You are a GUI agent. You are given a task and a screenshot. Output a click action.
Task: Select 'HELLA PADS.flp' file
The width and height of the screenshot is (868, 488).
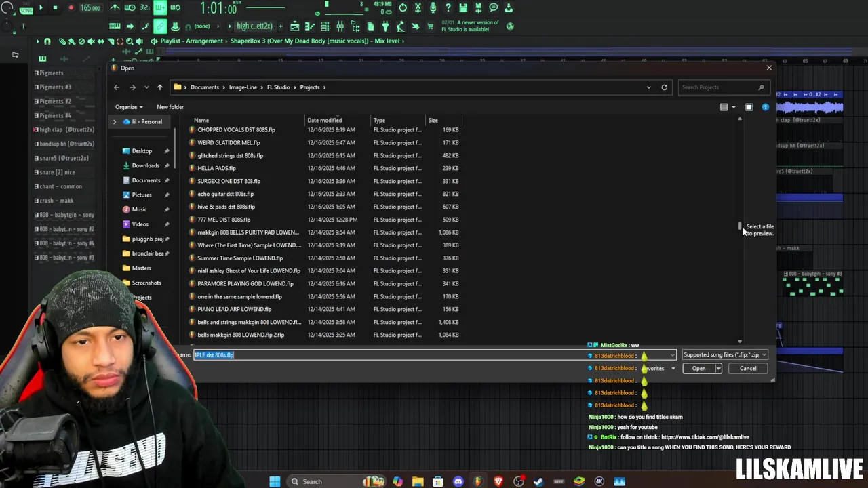tap(216, 168)
